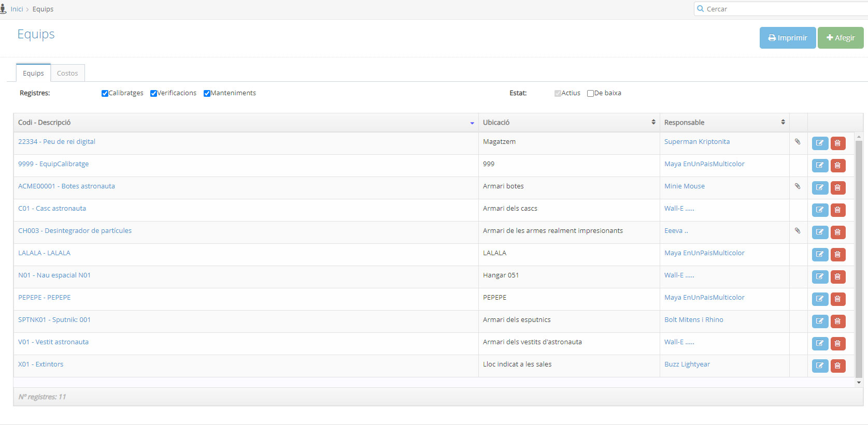
Task: Uncheck the Calibratges checkbox
Action: pos(105,93)
